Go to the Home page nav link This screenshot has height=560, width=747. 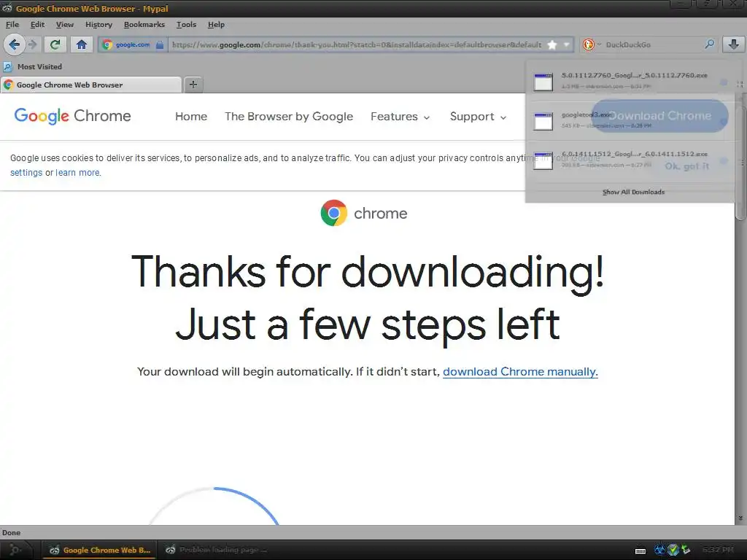191,116
